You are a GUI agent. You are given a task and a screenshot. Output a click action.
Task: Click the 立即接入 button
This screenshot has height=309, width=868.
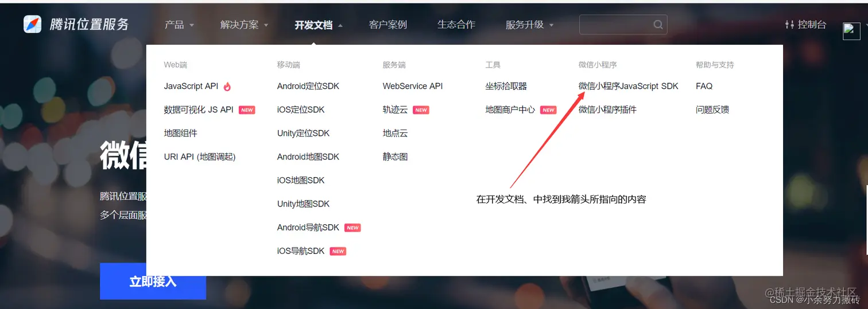[153, 281]
